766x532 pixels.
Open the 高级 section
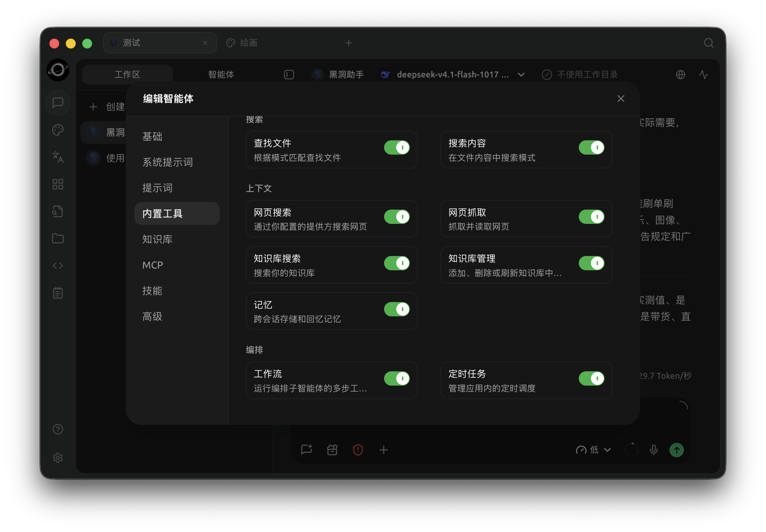(177, 316)
